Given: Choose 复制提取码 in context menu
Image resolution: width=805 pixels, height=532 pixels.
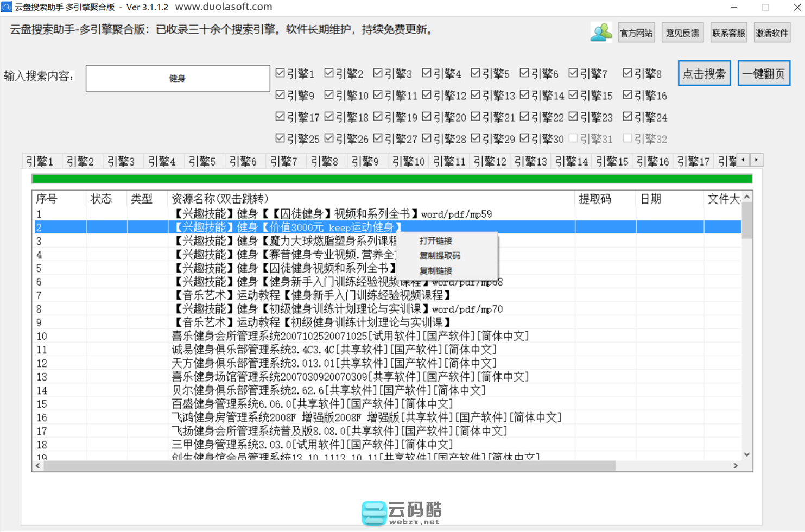Looking at the screenshot, I should click(x=439, y=256).
